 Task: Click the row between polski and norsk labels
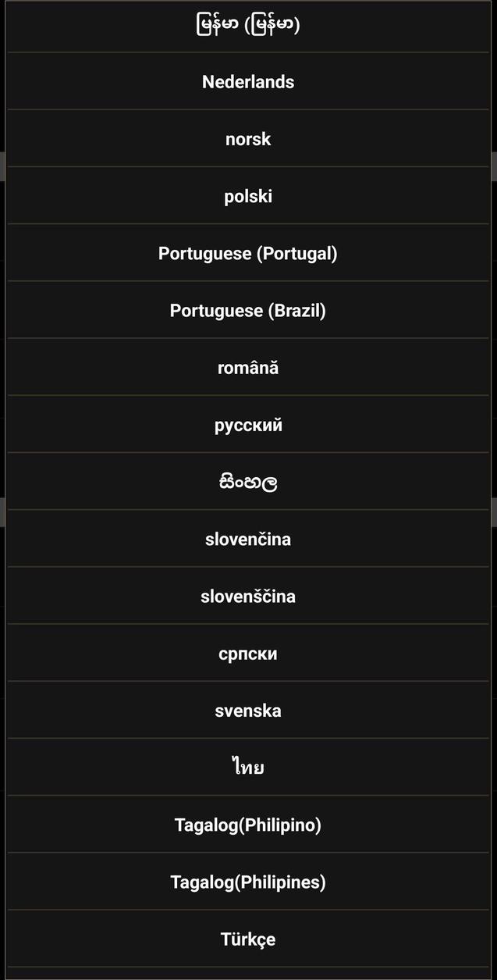pos(248,166)
